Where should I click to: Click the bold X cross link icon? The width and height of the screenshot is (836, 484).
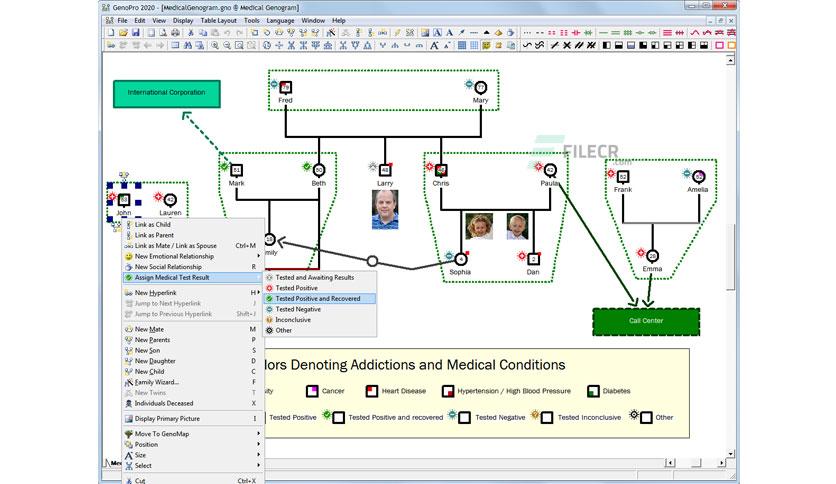click(x=567, y=45)
